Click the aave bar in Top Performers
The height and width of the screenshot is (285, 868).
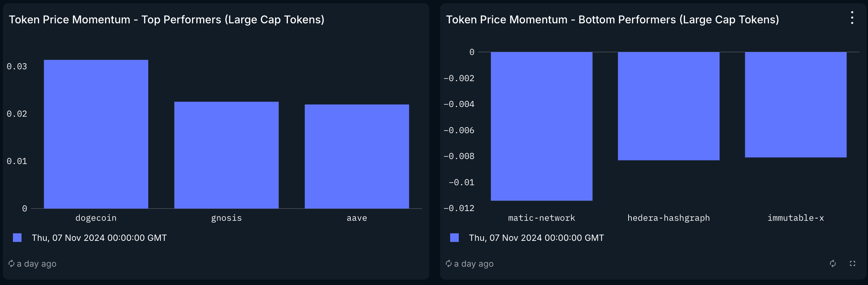357,156
